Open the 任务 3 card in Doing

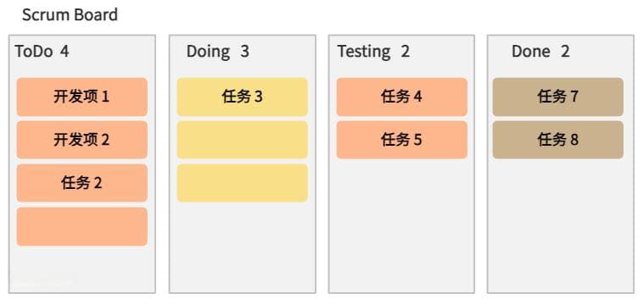(243, 97)
